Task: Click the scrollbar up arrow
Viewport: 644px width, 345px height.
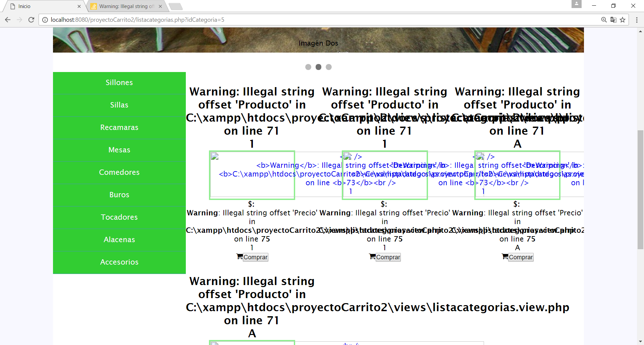Action: (x=640, y=31)
